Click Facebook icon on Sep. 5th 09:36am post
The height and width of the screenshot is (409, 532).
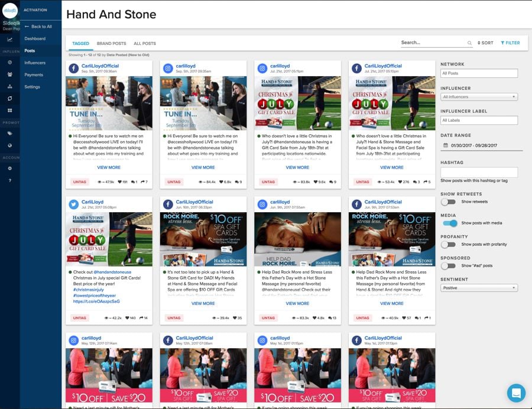[x=74, y=68]
